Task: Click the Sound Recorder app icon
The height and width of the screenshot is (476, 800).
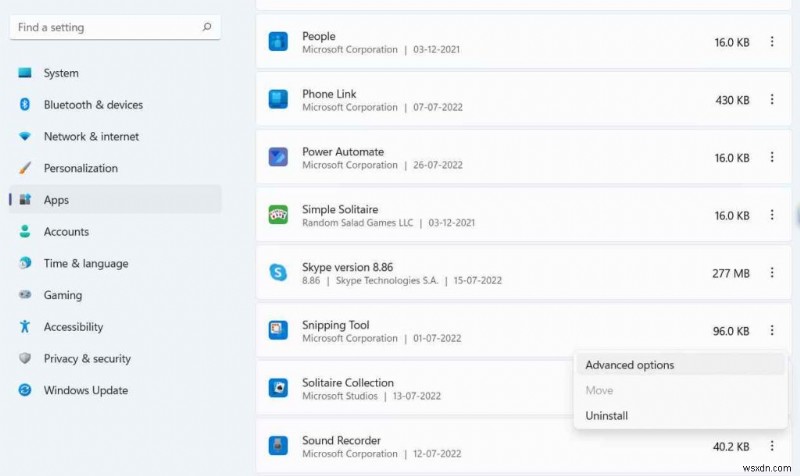Action: 278,446
